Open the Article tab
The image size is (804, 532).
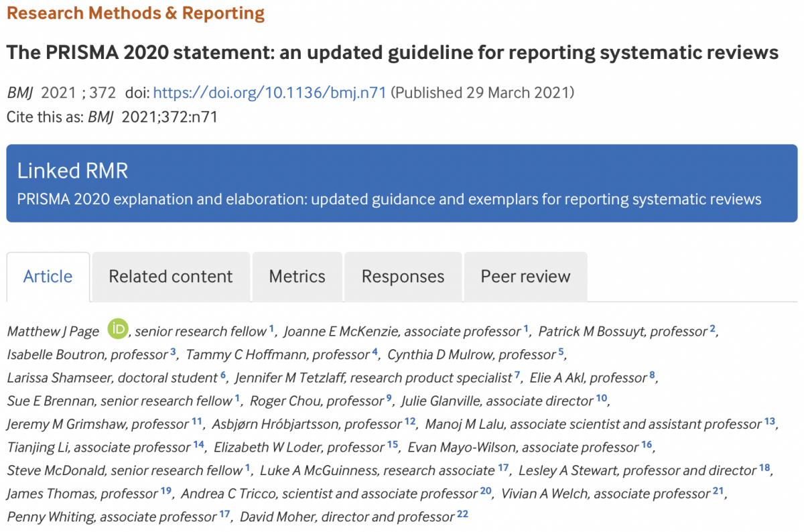pos(48,277)
